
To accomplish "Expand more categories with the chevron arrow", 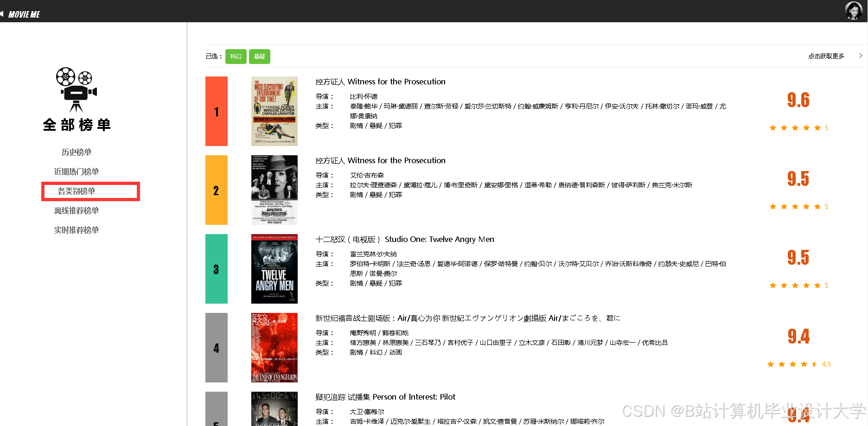I will point(861,56).
